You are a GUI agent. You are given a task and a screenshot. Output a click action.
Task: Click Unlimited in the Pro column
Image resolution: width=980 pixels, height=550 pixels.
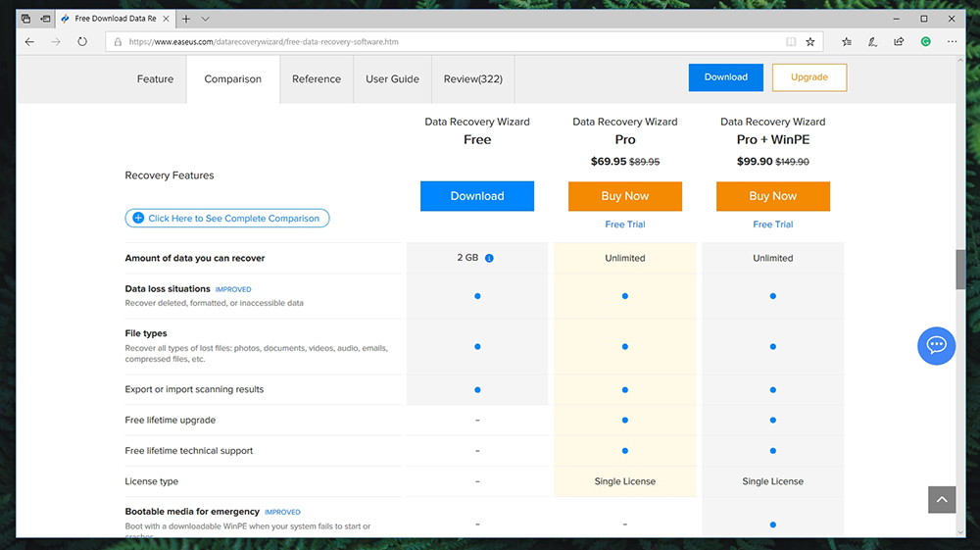(625, 258)
